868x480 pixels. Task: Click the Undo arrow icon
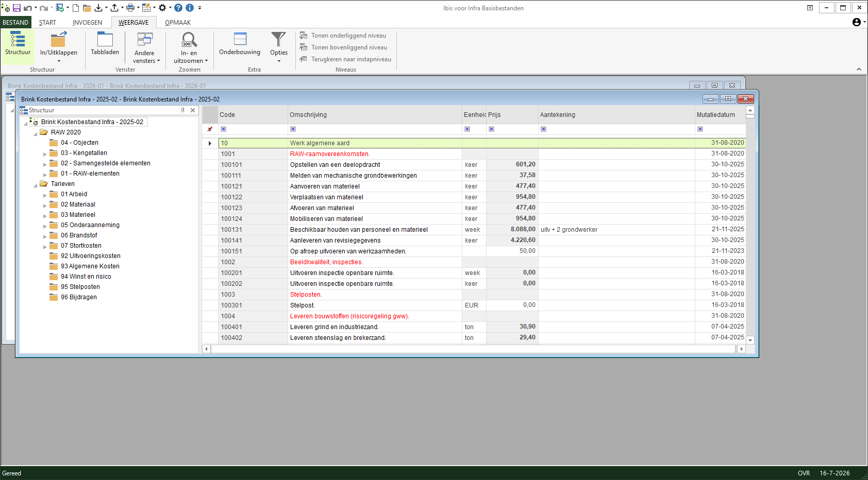coord(27,8)
